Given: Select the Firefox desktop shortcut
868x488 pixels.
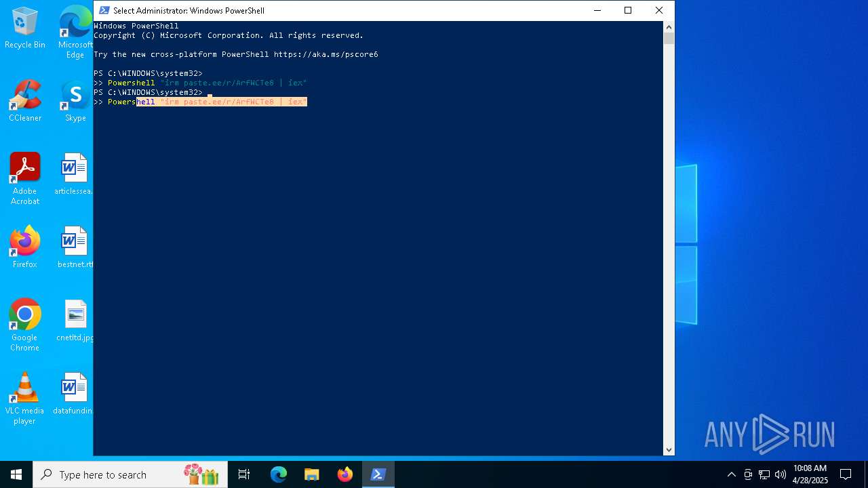Looking at the screenshot, I should point(25,247).
